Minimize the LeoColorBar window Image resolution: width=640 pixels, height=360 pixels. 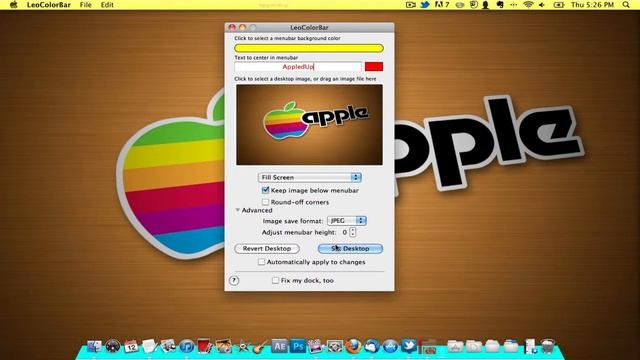[x=242, y=27]
